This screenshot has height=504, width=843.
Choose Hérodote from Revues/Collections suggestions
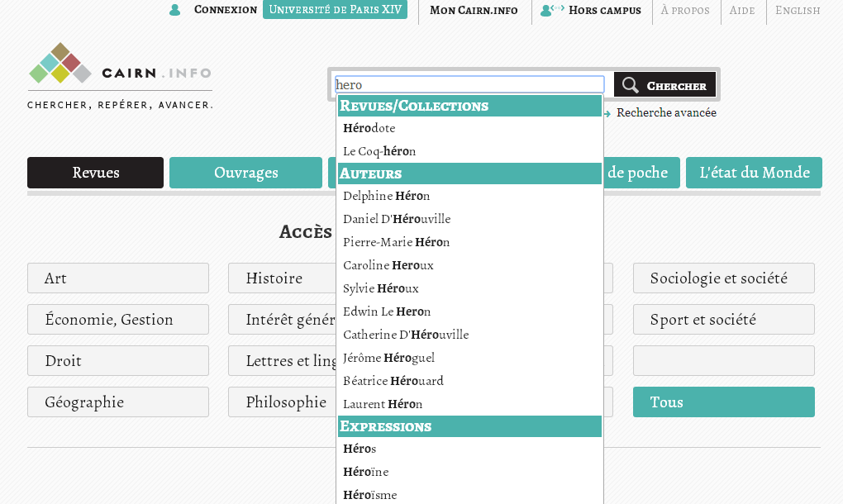pyautogui.click(x=469, y=128)
